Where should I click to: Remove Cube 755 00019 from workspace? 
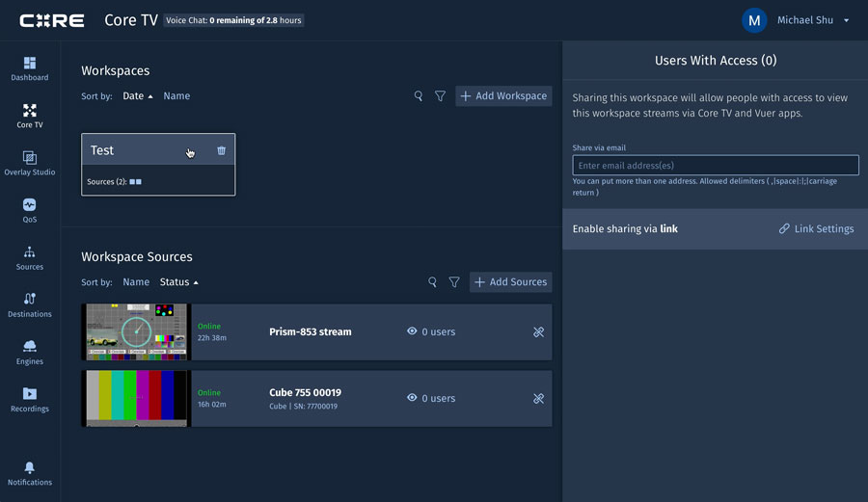(538, 399)
